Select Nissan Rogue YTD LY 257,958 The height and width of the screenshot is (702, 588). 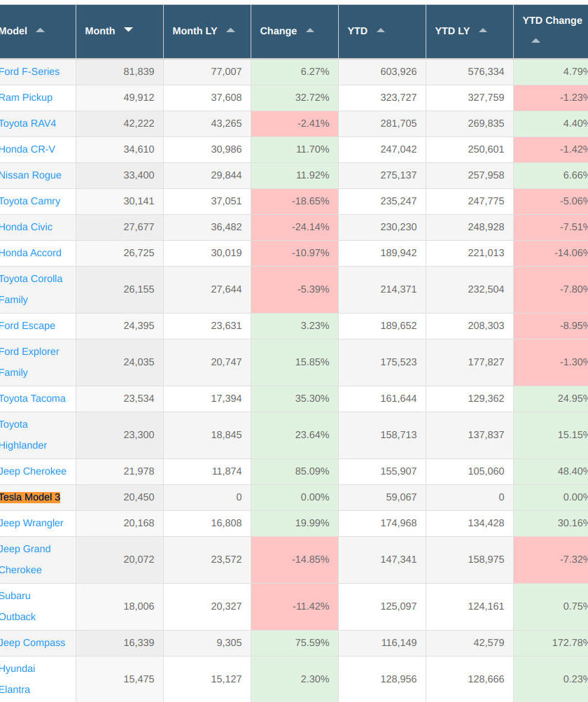[486, 176]
